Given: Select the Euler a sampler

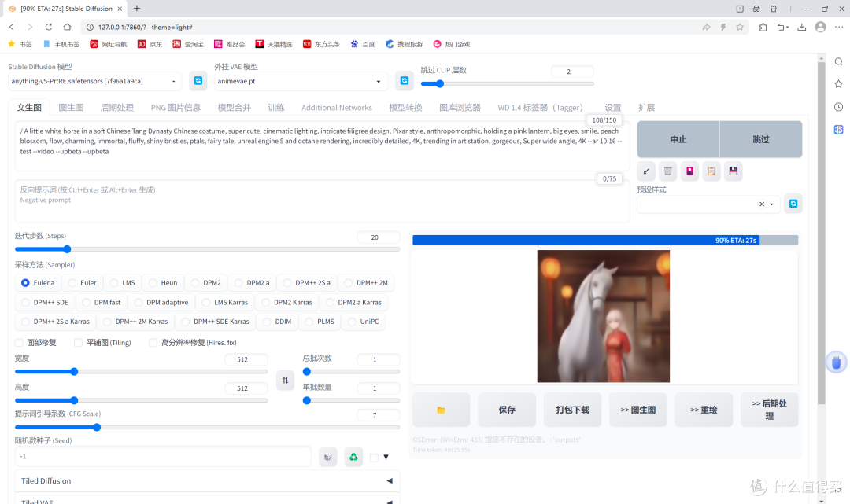Looking at the screenshot, I should click(x=38, y=282).
